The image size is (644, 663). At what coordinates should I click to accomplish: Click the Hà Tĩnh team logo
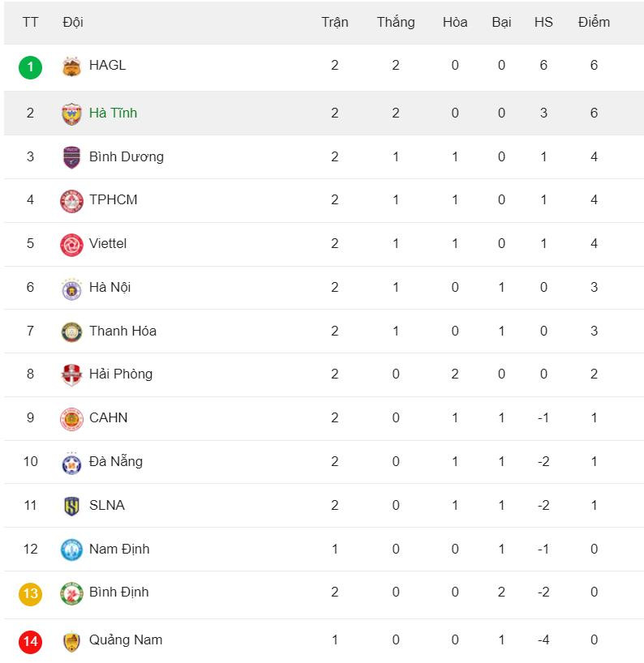click(x=72, y=113)
